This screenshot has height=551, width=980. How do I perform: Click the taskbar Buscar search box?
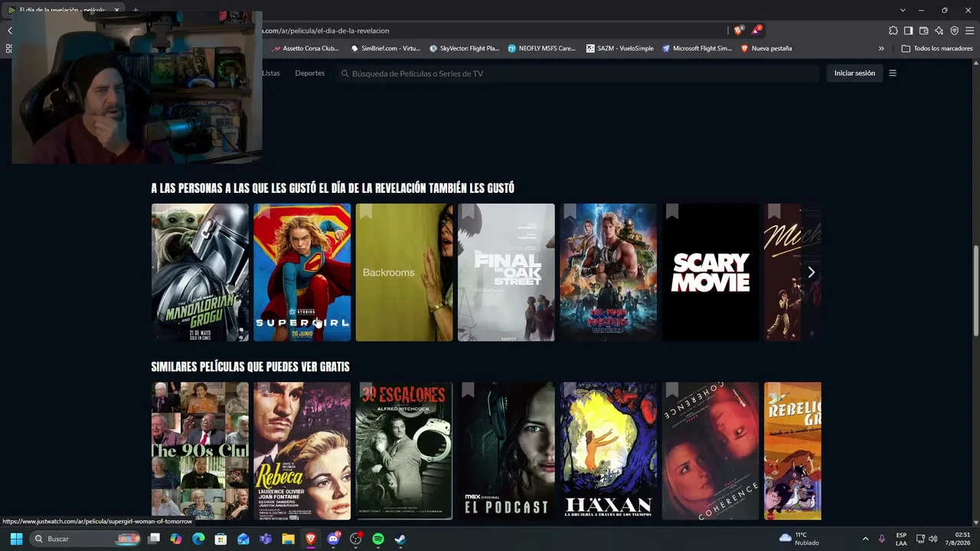tap(84, 539)
